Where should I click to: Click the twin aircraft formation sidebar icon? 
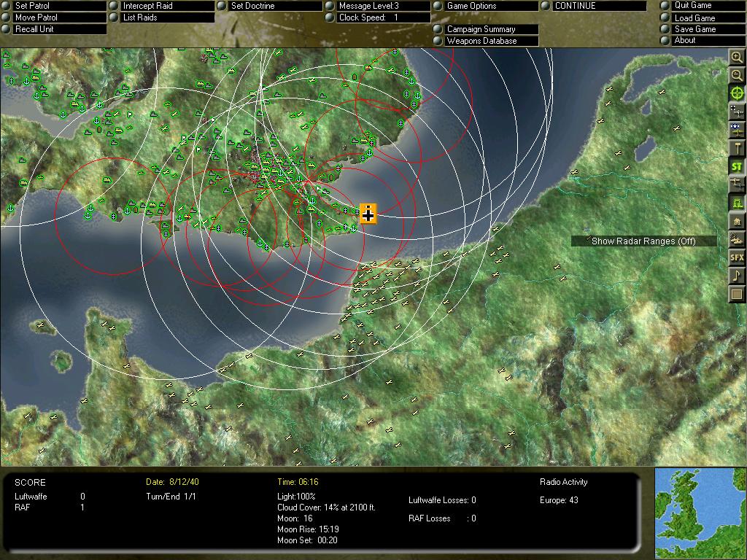(737, 184)
